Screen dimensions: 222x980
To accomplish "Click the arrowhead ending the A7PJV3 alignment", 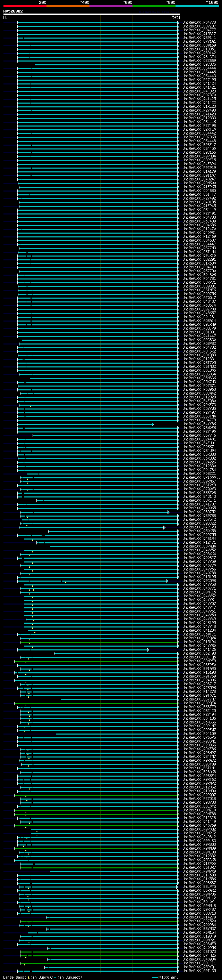I will tap(164, 527).
